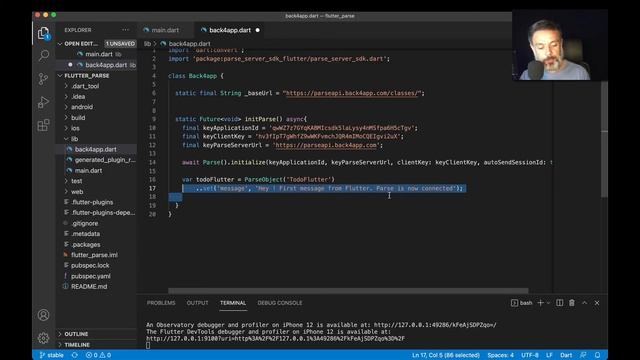Open the notifications bell icon

click(x=597, y=355)
